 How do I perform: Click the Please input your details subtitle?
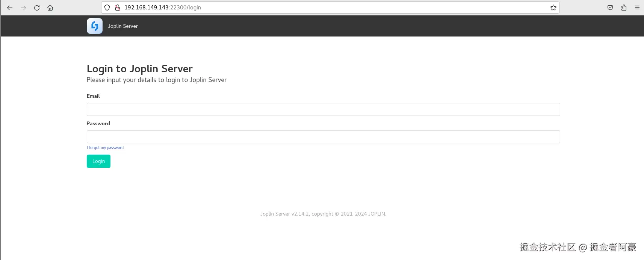(157, 80)
